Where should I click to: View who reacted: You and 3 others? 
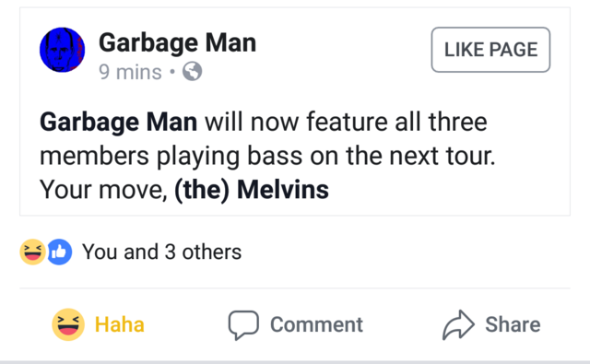tap(162, 252)
